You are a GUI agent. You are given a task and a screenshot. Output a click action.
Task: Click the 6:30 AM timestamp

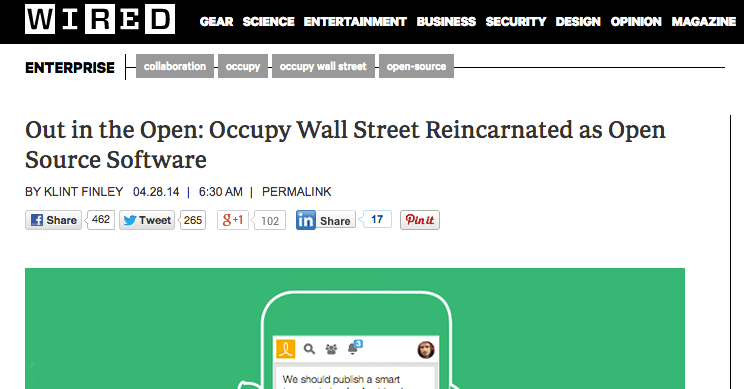click(x=221, y=192)
